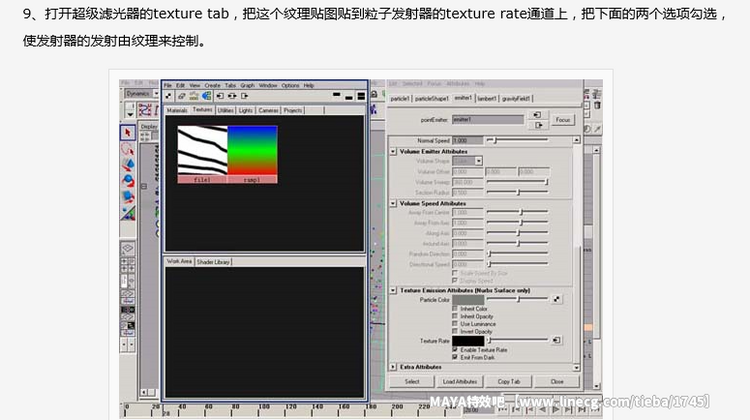The width and height of the screenshot is (750, 420).
Task: Click the Hypershade checker toggle icon
Action: (168, 96)
